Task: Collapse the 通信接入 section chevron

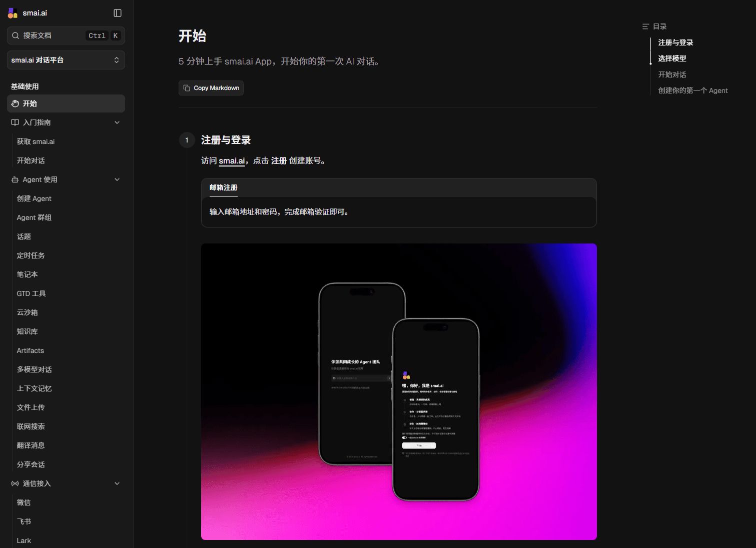Action: point(117,483)
